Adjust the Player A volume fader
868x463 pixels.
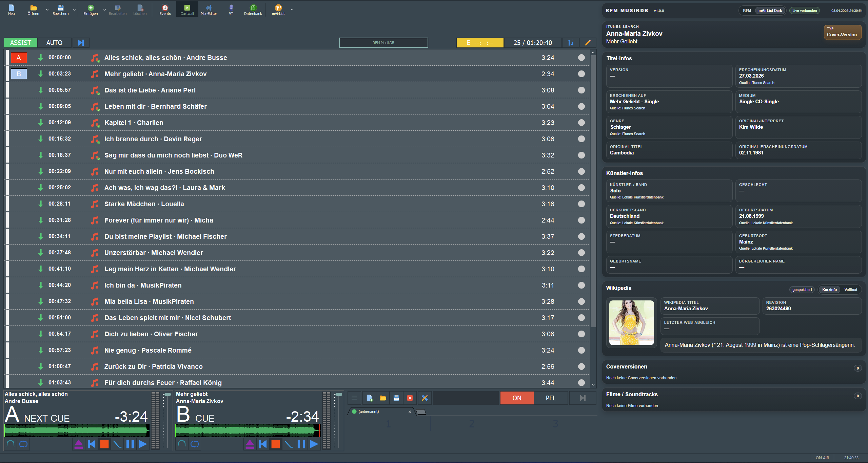pyautogui.click(x=167, y=395)
